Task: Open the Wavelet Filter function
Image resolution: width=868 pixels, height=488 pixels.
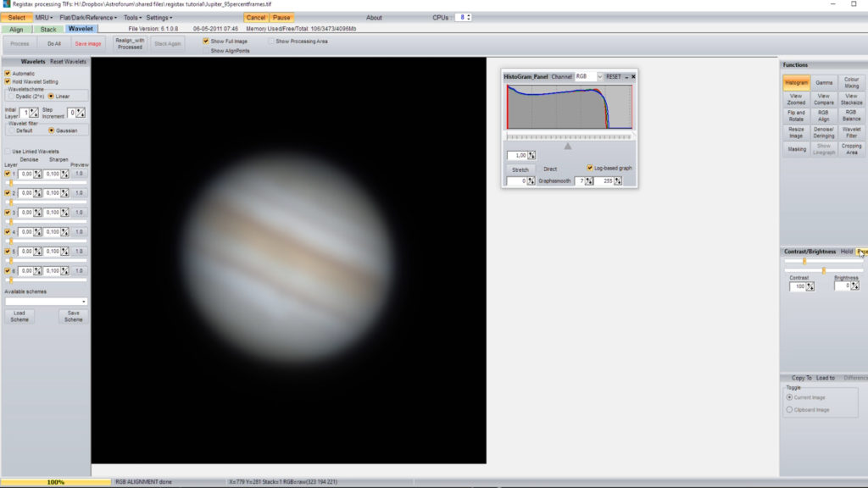Action: (851, 132)
